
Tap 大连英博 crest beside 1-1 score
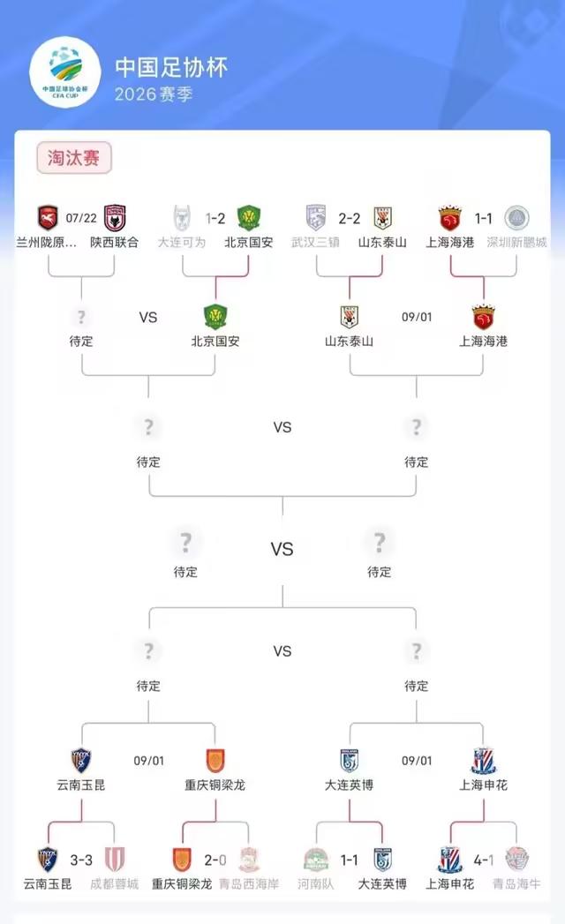pyautogui.click(x=383, y=860)
